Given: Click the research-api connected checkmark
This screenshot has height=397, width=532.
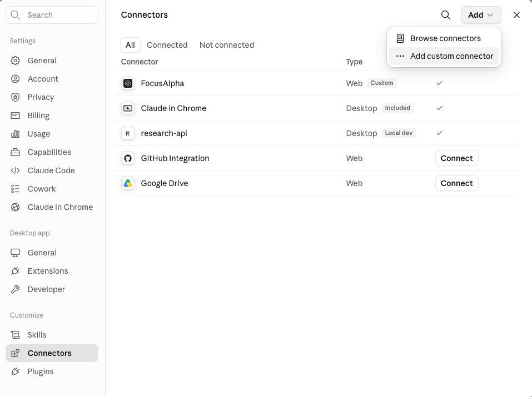Looking at the screenshot, I should click(439, 133).
